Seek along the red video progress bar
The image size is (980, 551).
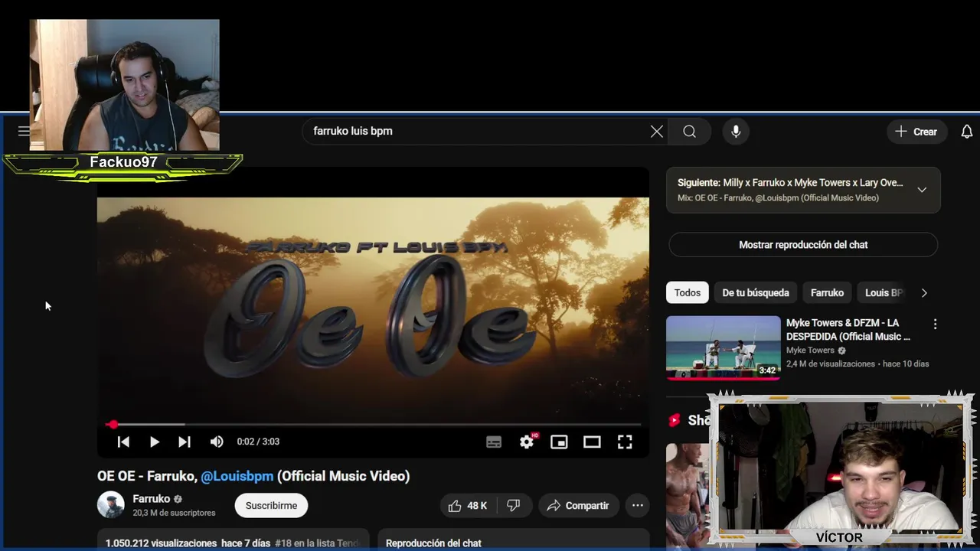click(x=374, y=424)
